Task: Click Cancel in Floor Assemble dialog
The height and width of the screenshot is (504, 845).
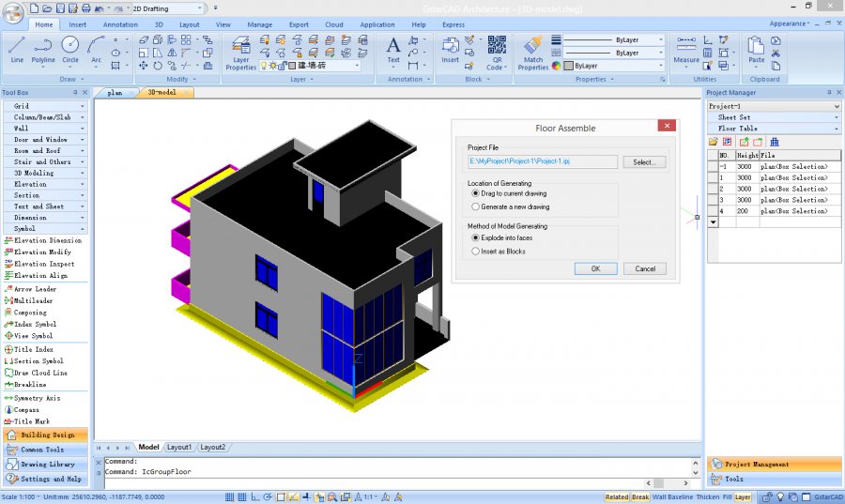Action: pyautogui.click(x=645, y=268)
